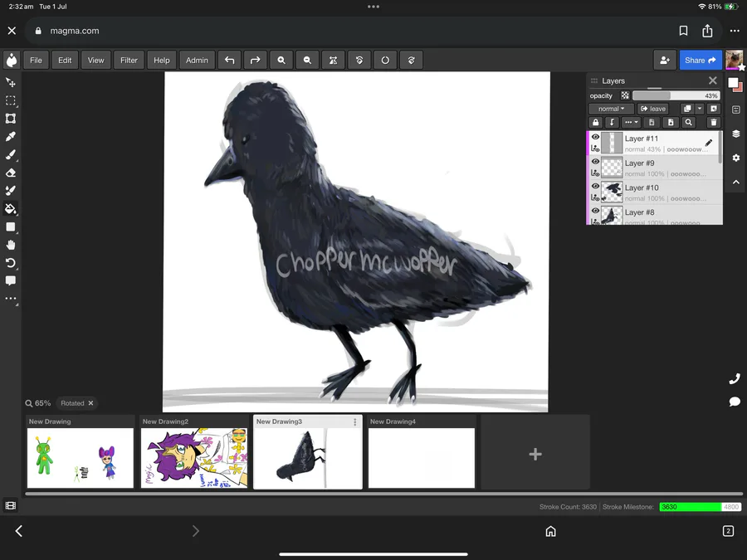
Task: Zoom out with the magnifier minus button
Action: (307, 60)
